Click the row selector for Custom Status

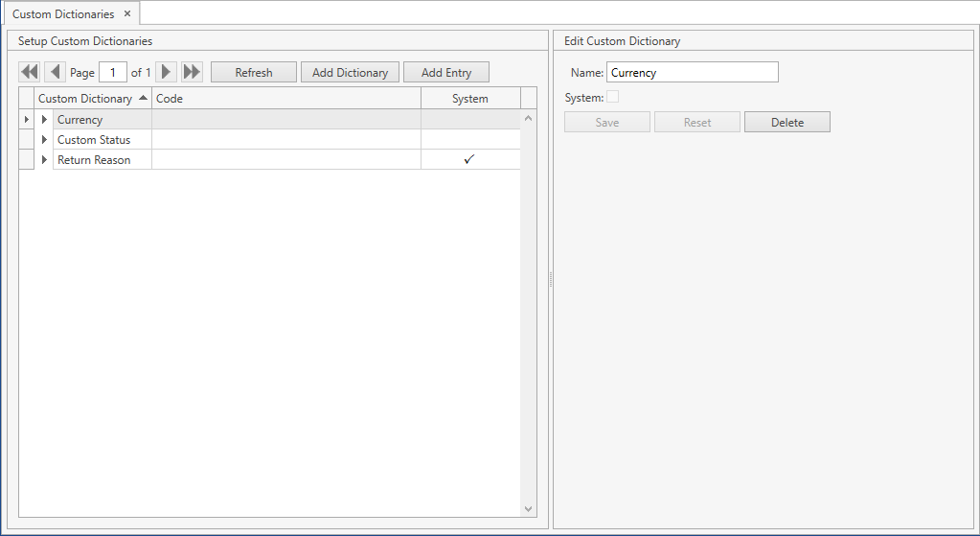click(x=26, y=139)
